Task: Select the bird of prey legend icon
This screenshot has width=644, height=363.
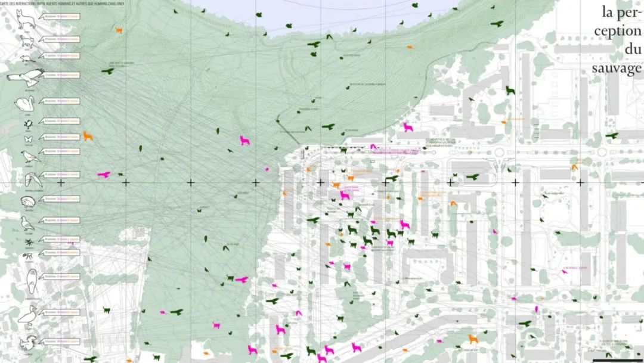Action: pyautogui.click(x=24, y=76)
